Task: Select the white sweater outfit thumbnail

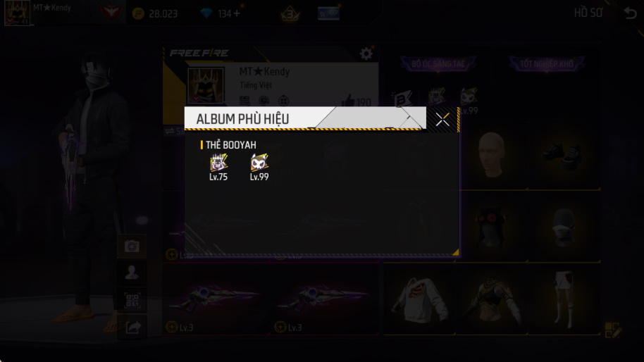Action: pyautogui.click(x=420, y=300)
